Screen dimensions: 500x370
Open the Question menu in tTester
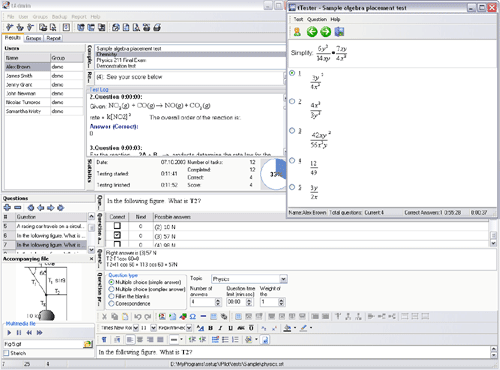(x=317, y=19)
